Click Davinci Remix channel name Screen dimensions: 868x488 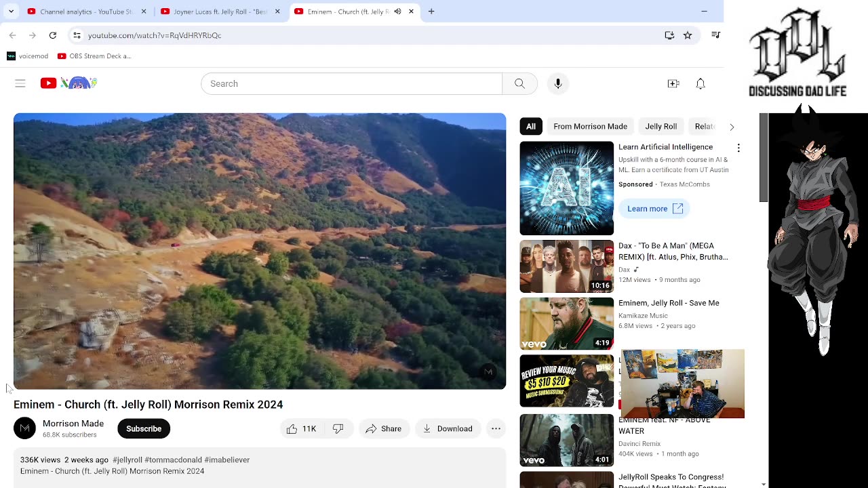click(x=639, y=444)
